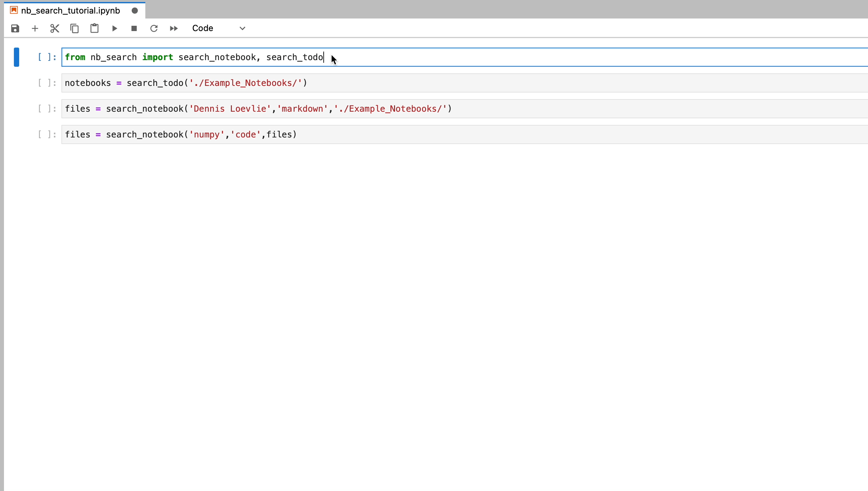Click the first cell's execution prompt
This screenshot has height=491, width=868.
[x=47, y=57]
